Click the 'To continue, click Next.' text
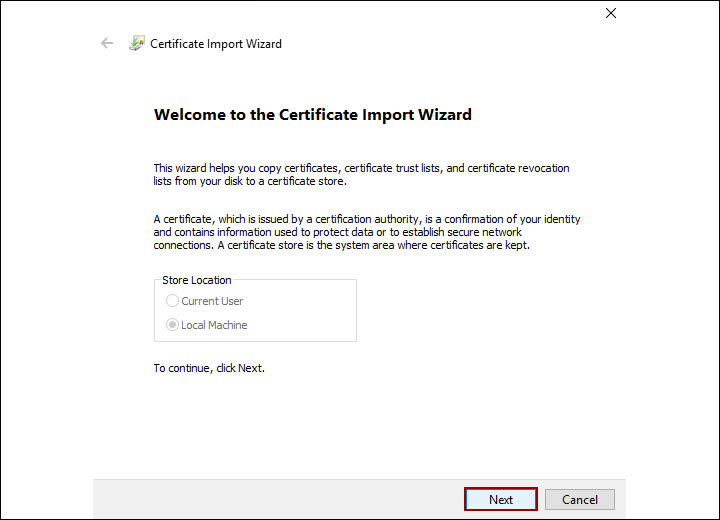Screen dimensions: 720x520 [x=209, y=368]
